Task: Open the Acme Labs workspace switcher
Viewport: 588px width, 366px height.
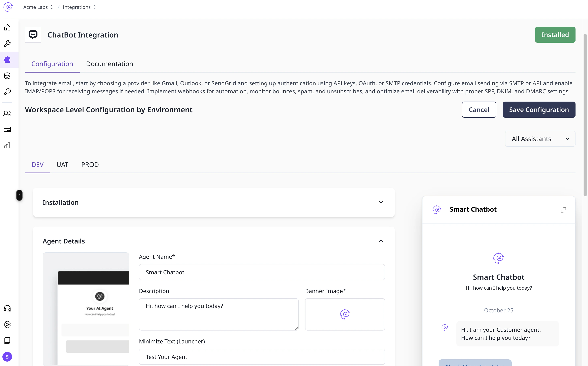Action: click(38, 7)
